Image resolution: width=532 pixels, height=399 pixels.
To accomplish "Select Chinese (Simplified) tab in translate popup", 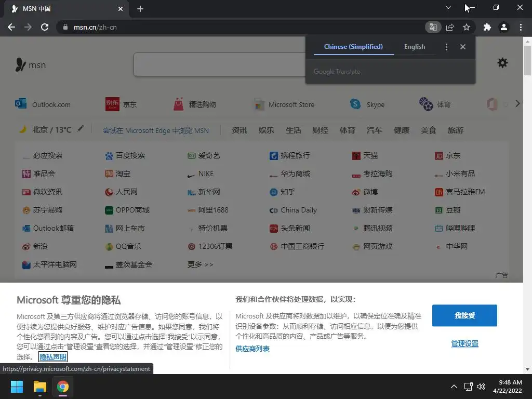I will coord(353,47).
